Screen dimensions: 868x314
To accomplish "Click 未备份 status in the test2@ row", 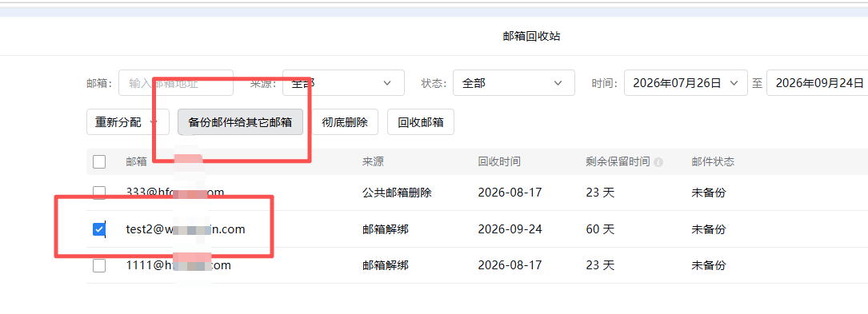I will [709, 229].
